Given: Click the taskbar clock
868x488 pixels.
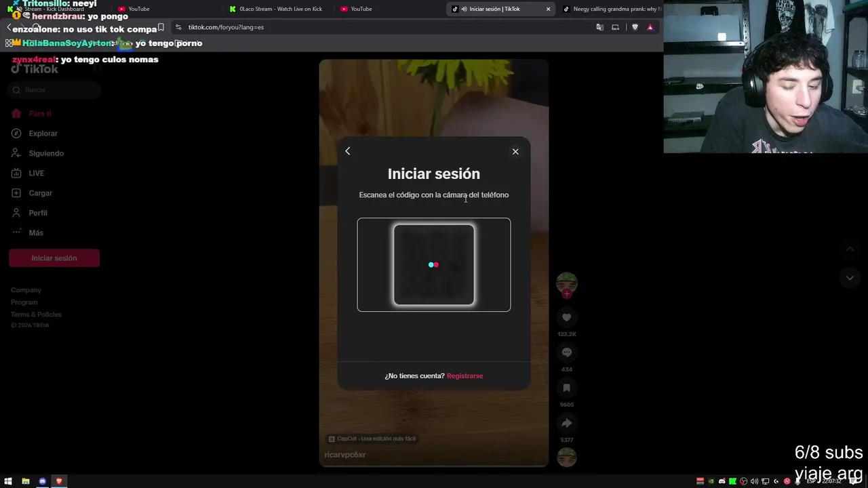Looking at the screenshot, I should [832, 481].
